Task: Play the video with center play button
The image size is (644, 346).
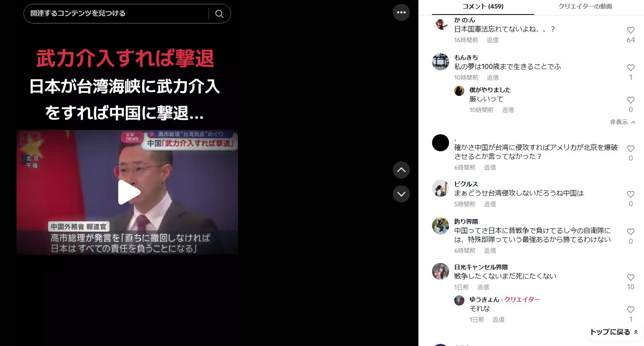Action: (x=129, y=192)
